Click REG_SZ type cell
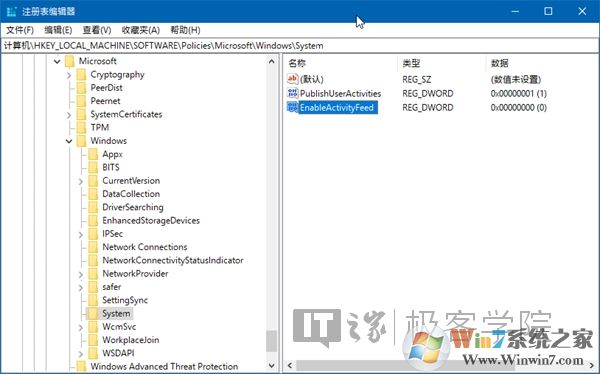 (x=416, y=79)
